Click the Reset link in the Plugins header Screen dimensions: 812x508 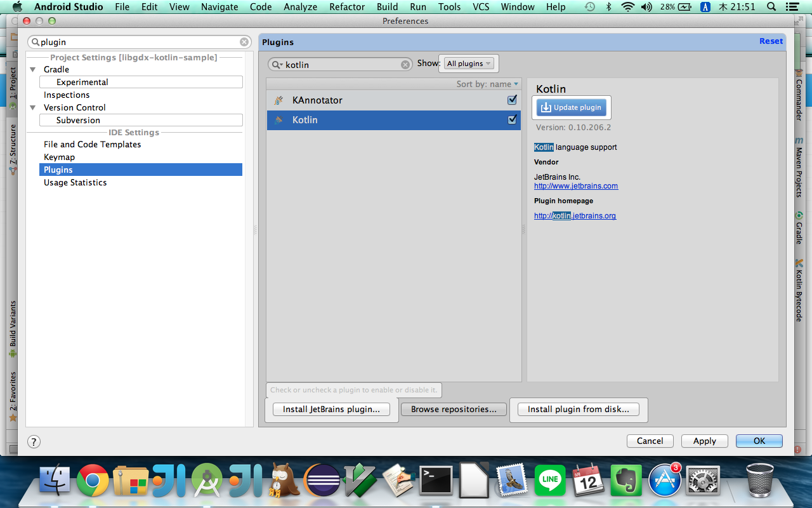[771, 41]
